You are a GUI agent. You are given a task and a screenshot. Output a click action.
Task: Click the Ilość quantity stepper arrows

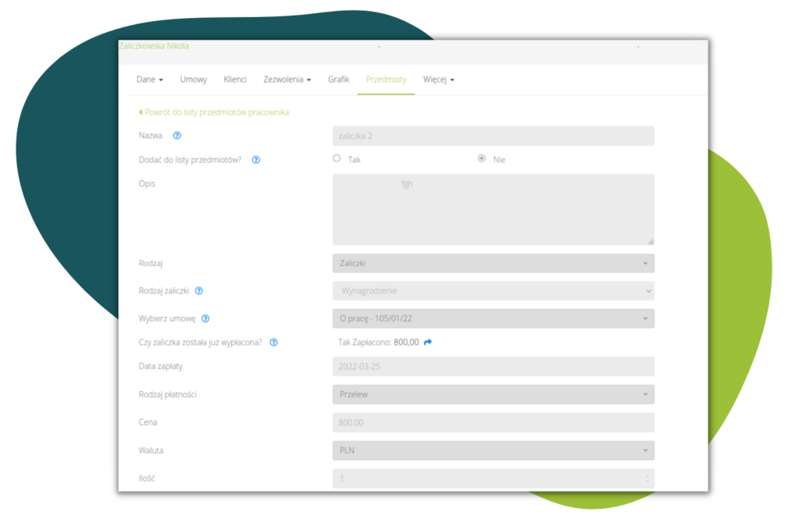tap(646, 478)
